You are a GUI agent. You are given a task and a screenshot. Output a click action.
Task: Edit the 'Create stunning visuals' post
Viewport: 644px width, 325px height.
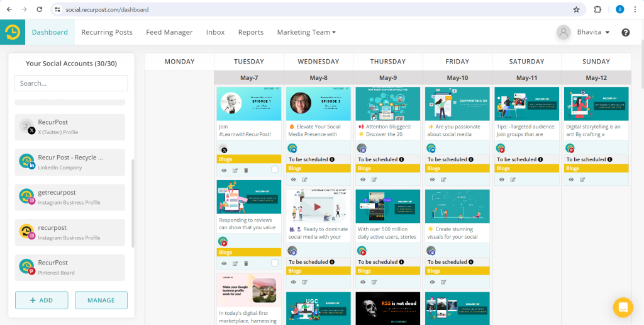pyautogui.click(x=443, y=282)
